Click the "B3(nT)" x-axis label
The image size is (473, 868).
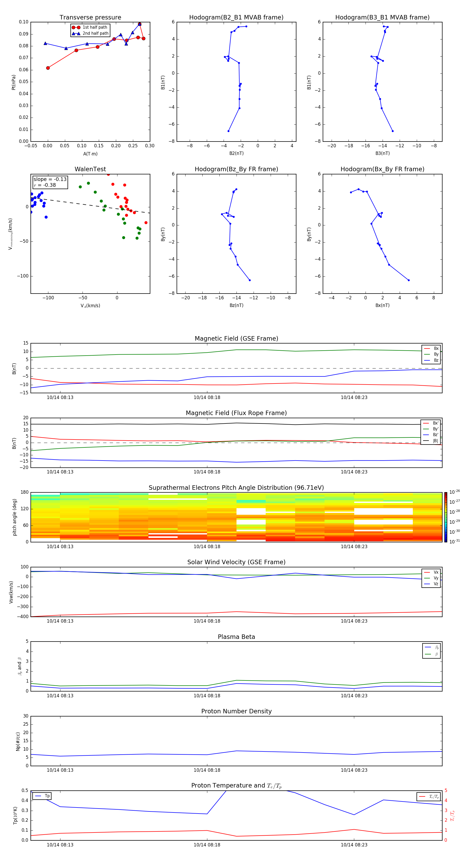pyautogui.click(x=382, y=153)
